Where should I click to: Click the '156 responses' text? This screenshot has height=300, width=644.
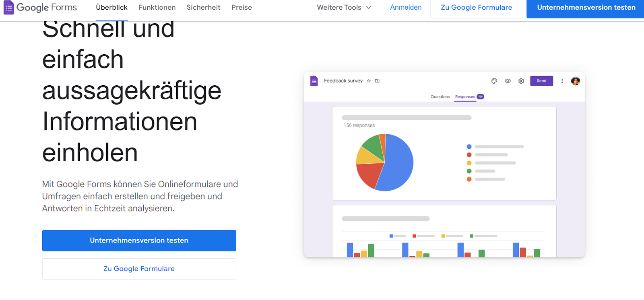click(359, 125)
